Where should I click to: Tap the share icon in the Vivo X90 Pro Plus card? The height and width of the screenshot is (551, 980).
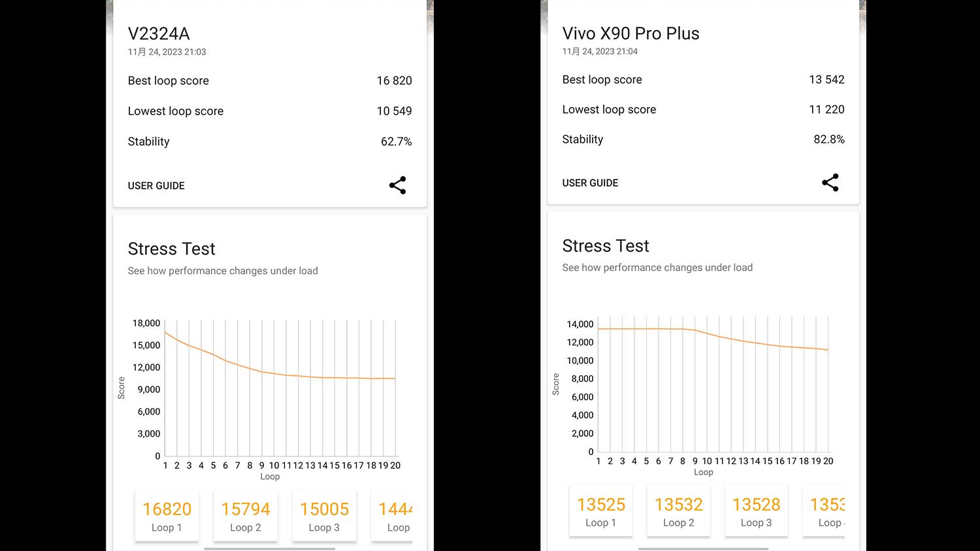tap(830, 183)
